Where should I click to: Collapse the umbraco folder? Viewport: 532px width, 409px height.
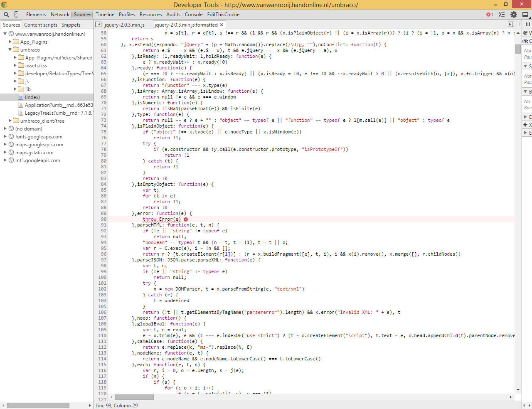[x=10, y=50]
